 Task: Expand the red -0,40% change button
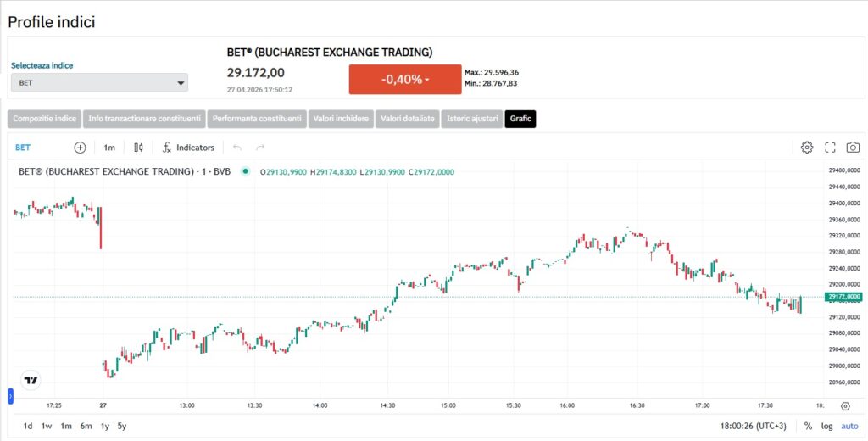405,80
